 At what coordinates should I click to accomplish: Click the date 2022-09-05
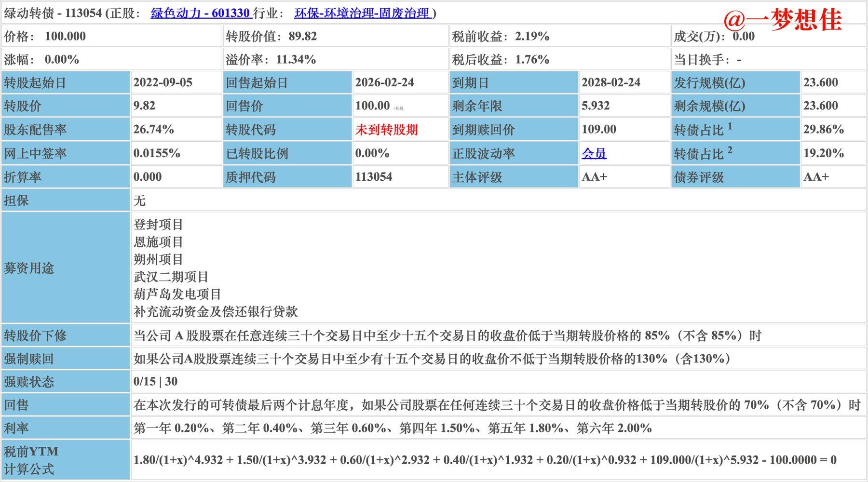163,82
